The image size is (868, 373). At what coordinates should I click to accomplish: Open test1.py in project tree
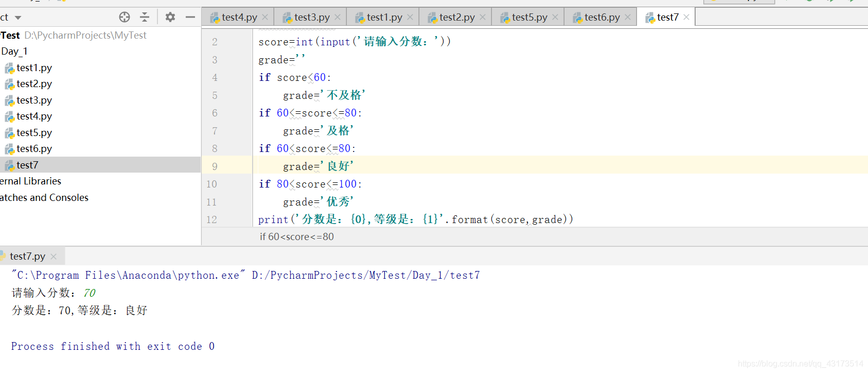[x=34, y=67]
